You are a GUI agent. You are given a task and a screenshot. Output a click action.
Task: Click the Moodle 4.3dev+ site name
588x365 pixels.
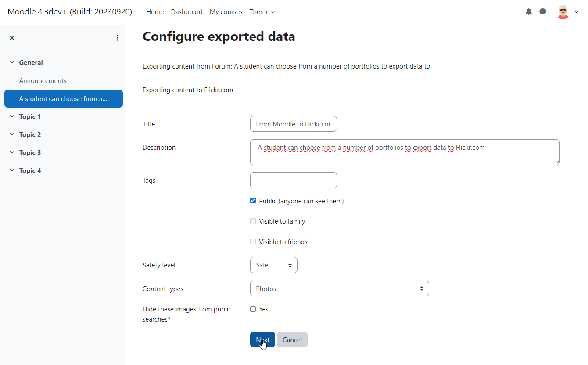click(70, 12)
